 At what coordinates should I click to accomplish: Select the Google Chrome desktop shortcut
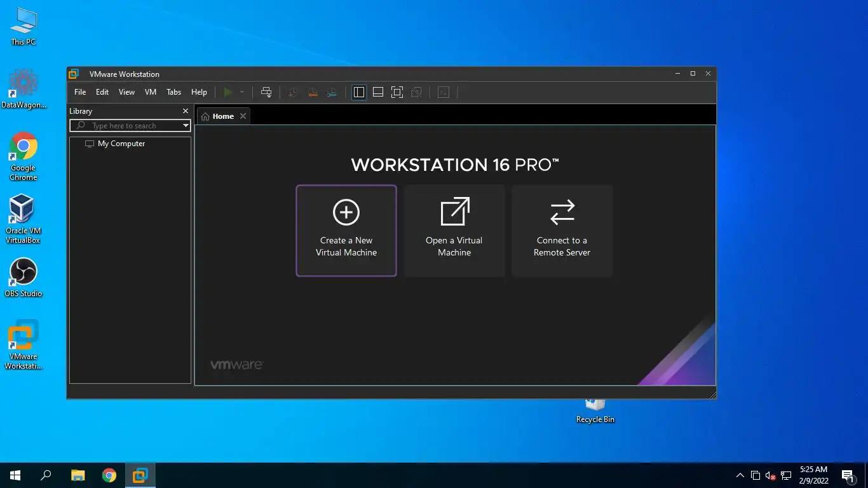(x=24, y=156)
